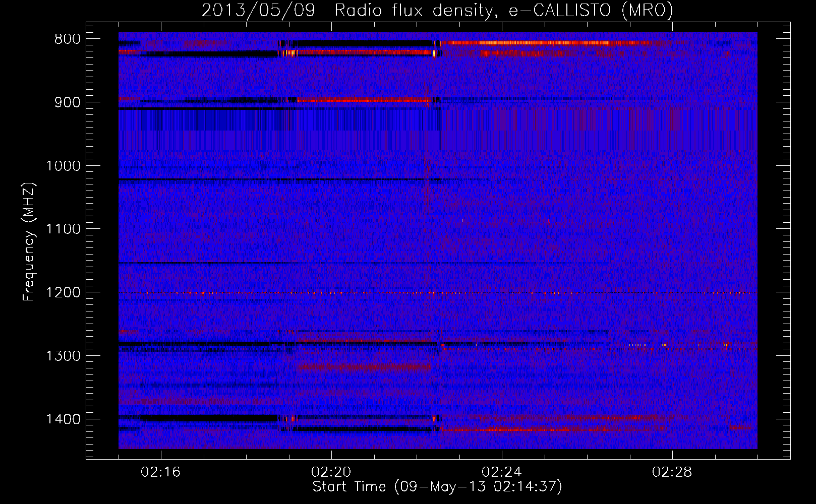The height and width of the screenshot is (504, 816).
Task: Click the 02:24 time axis label
Action: [501, 472]
